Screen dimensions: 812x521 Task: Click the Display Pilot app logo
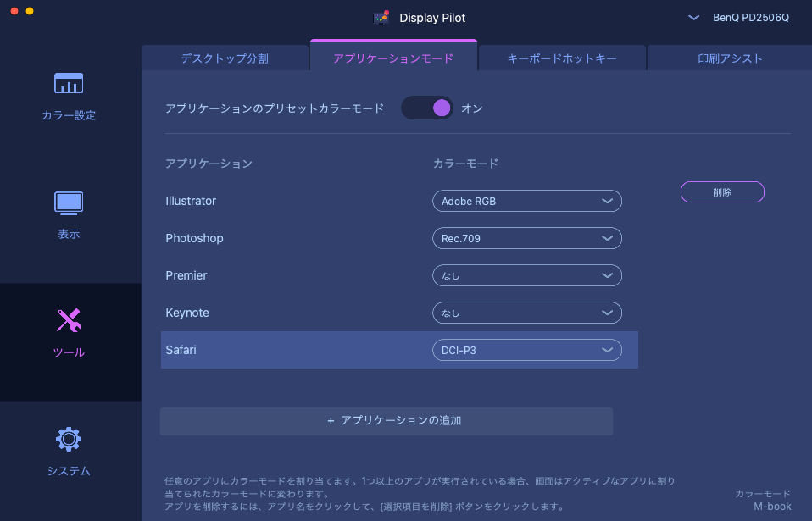pyautogui.click(x=381, y=18)
